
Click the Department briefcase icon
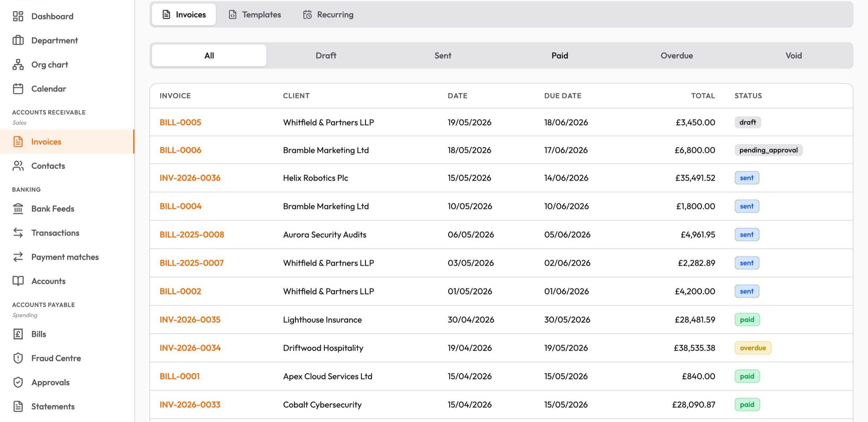coord(18,40)
